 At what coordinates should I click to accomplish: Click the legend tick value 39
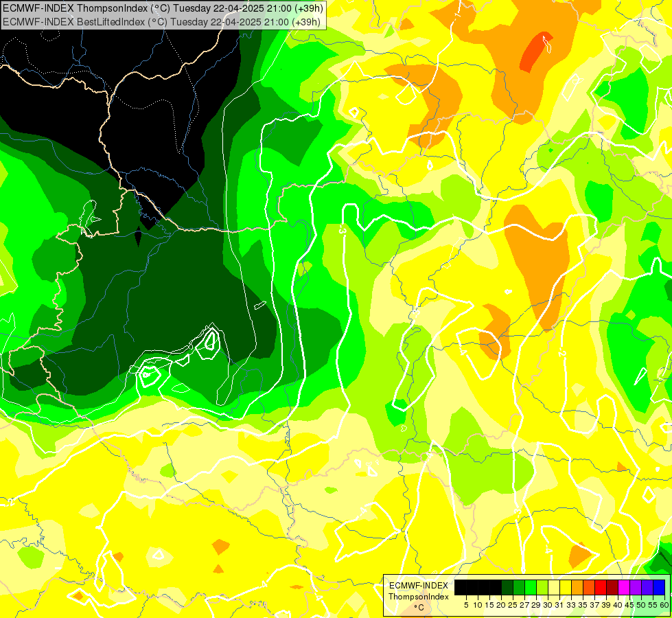pos(606,605)
